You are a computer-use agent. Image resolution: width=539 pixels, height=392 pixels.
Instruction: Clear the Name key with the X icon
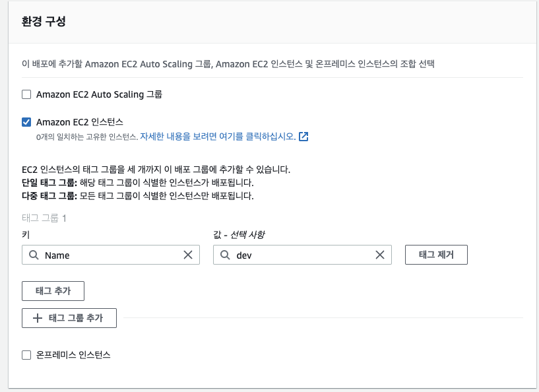pos(187,255)
